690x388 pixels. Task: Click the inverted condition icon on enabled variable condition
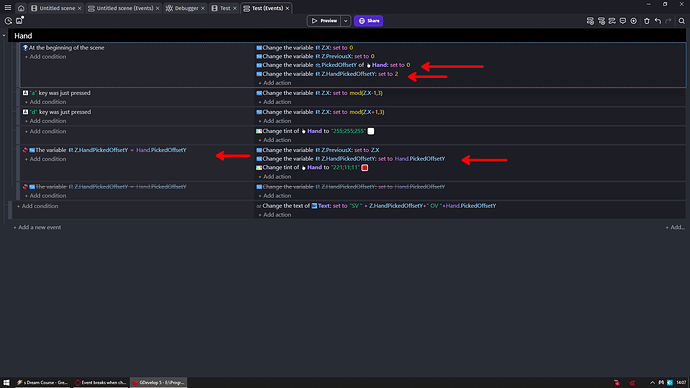[x=25, y=150]
